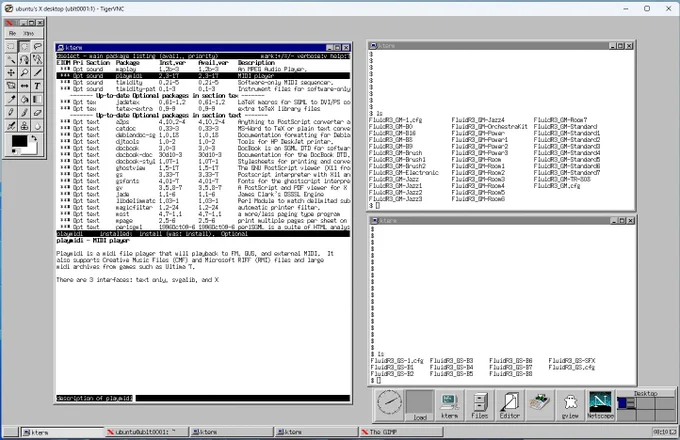Swap foreground and background colors arrow
This screenshot has width=680, height=440.
point(34,138)
